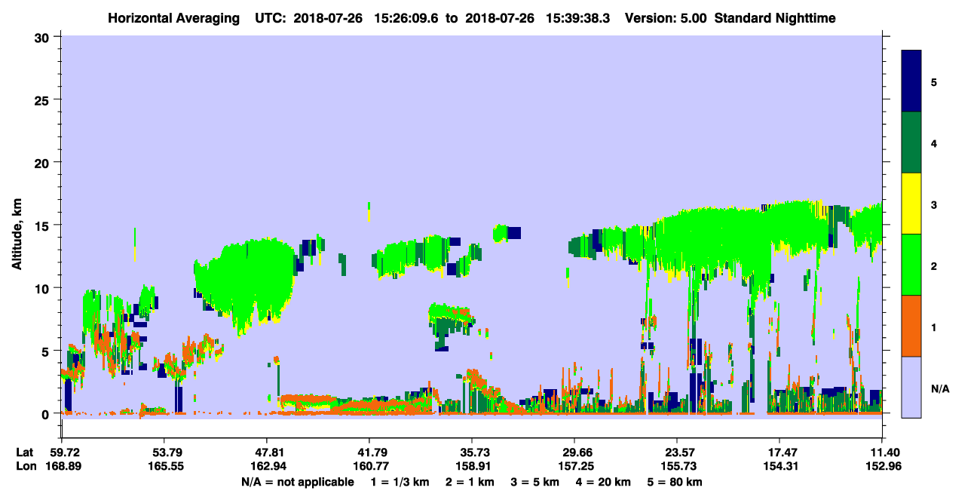This screenshot has width=980, height=503.
Task: Click 'Standard Nighttime' in the title
Action: click(x=775, y=17)
